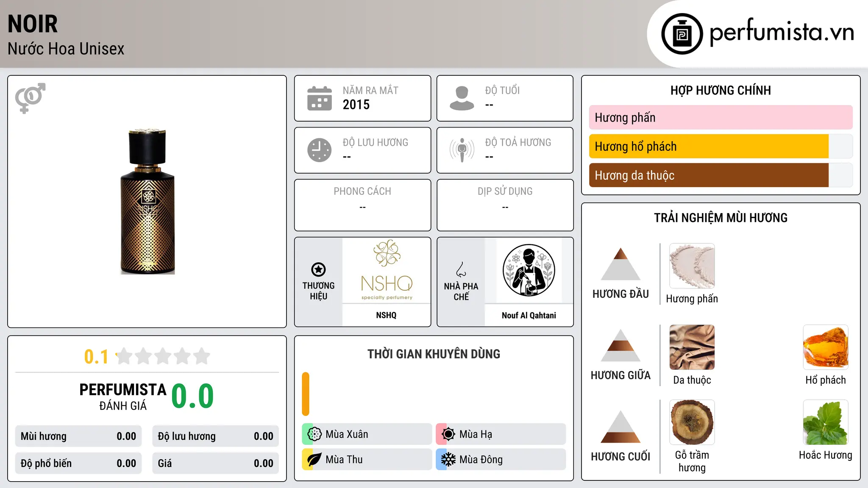
Task: Click the NSHQ brand name under the logo
Action: click(x=386, y=315)
